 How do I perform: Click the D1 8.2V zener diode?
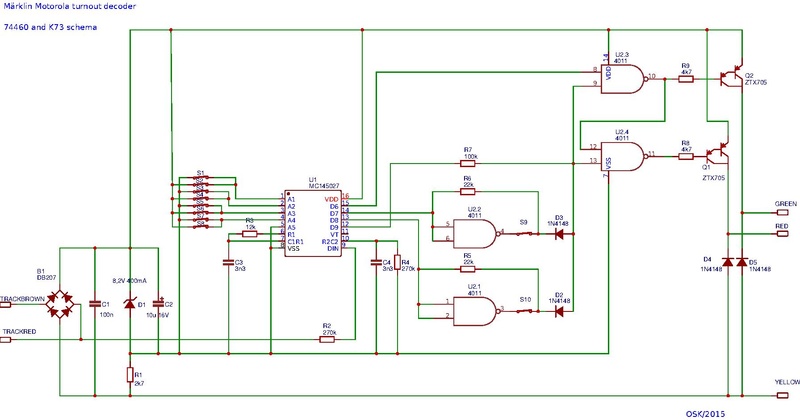click(x=130, y=303)
